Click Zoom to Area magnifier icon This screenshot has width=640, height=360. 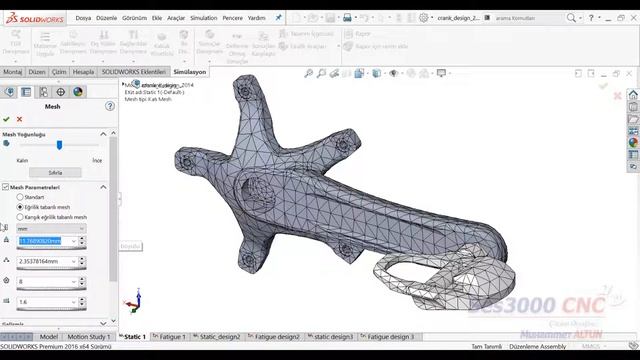pos(322,73)
